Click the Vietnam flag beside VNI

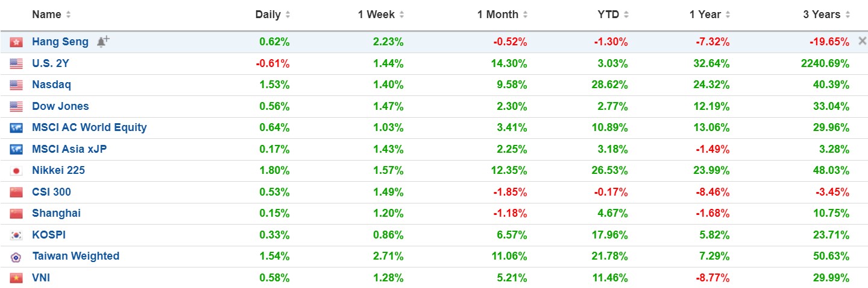pos(16,278)
